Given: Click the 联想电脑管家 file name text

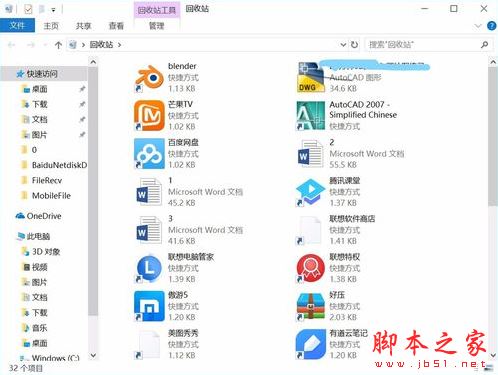Looking at the screenshot, I should [x=191, y=257].
